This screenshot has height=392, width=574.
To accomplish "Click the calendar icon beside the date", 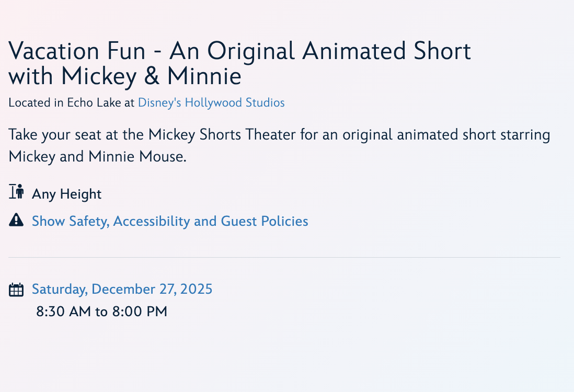I will (x=16, y=290).
